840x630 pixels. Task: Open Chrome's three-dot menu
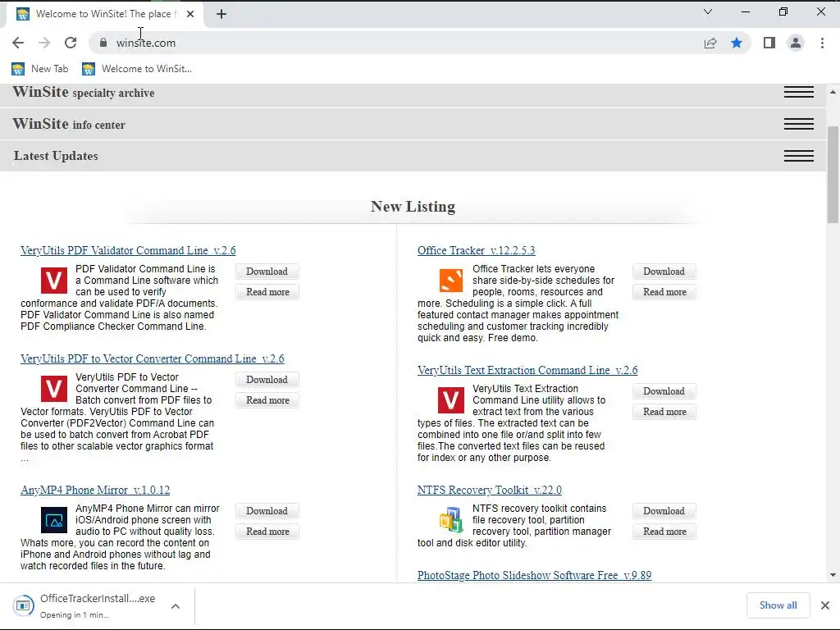pyautogui.click(x=822, y=43)
